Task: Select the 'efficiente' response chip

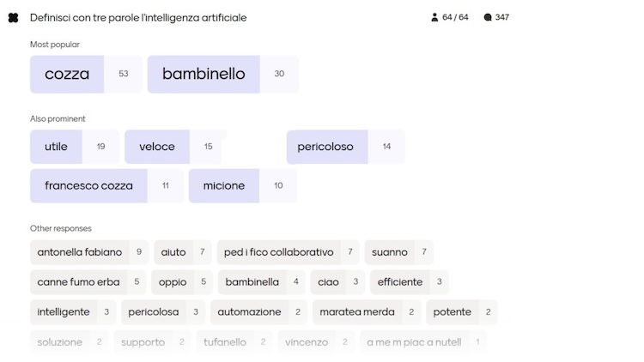Action: [400, 282]
